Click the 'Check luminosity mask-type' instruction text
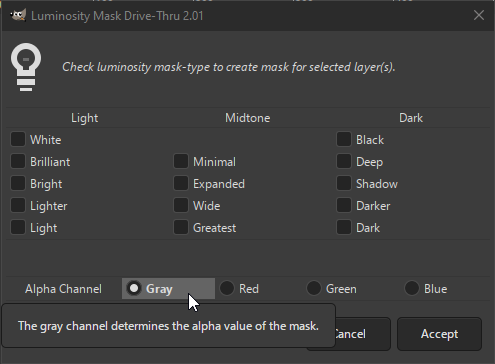The width and height of the screenshot is (495, 364). pyautogui.click(x=229, y=67)
